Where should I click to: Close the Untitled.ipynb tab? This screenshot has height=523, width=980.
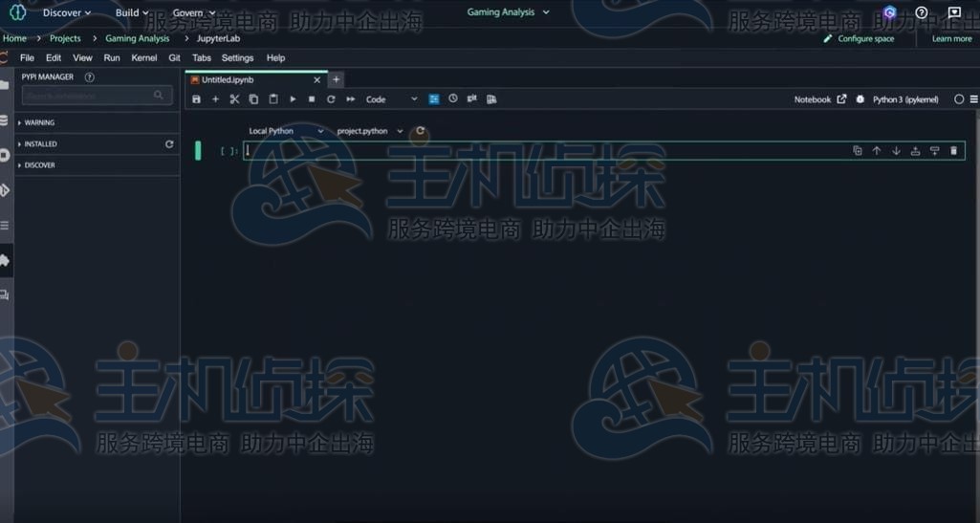pyautogui.click(x=316, y=80)
